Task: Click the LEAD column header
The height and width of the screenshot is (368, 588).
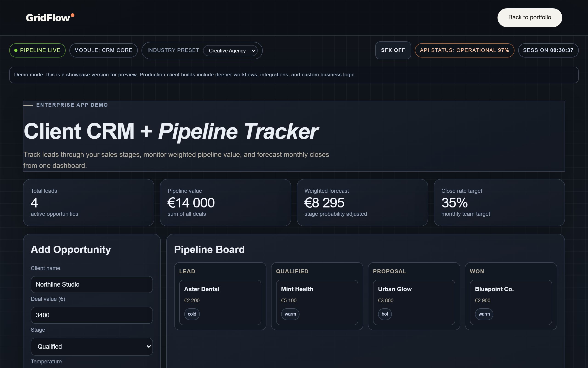Action: tap(187, 271)
